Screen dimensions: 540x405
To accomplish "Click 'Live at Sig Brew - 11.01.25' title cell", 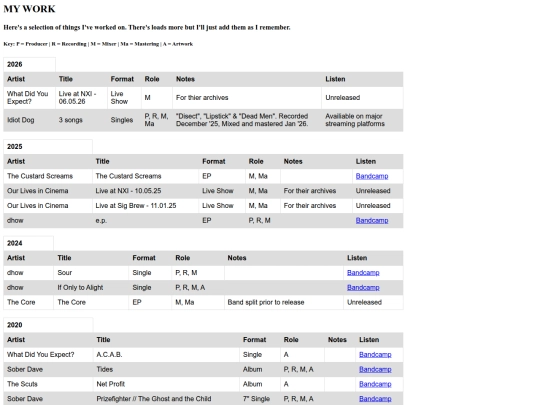I will 145,206.
